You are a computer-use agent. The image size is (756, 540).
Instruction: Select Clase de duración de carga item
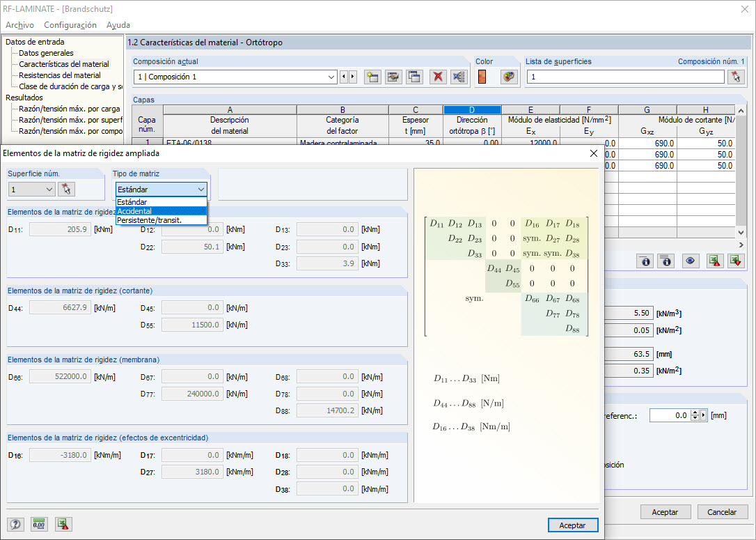pos(70,86)
